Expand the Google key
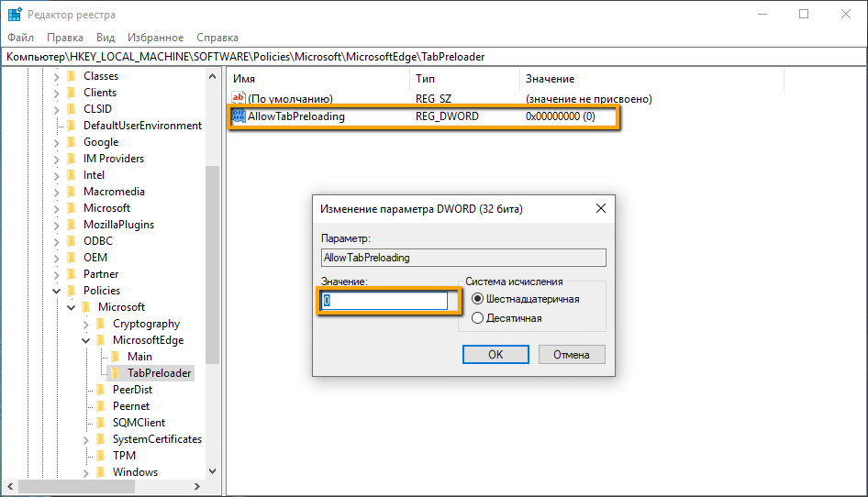868x497 pixels. (x=57, y=143)
